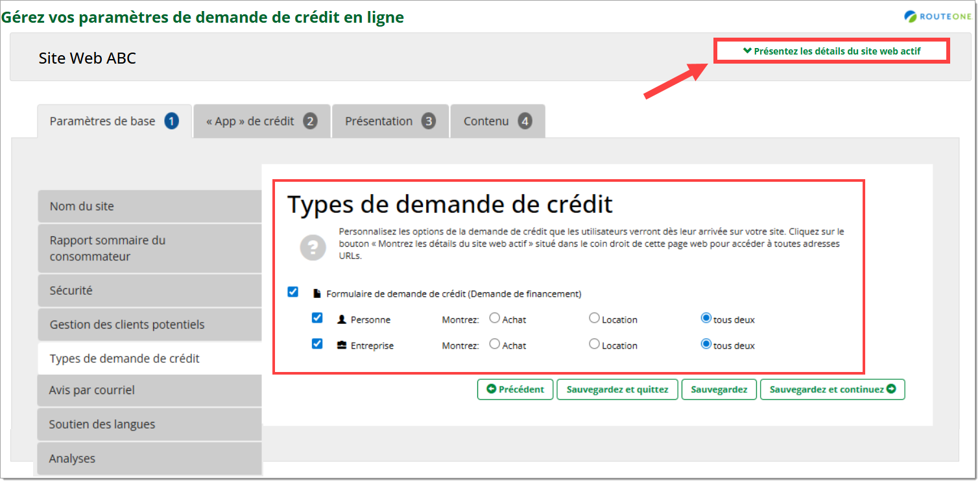The width and height of the screenshot is (980, 483).
Task: Click the briefcase icon next to Entreprise
Action: pos(342,345)
